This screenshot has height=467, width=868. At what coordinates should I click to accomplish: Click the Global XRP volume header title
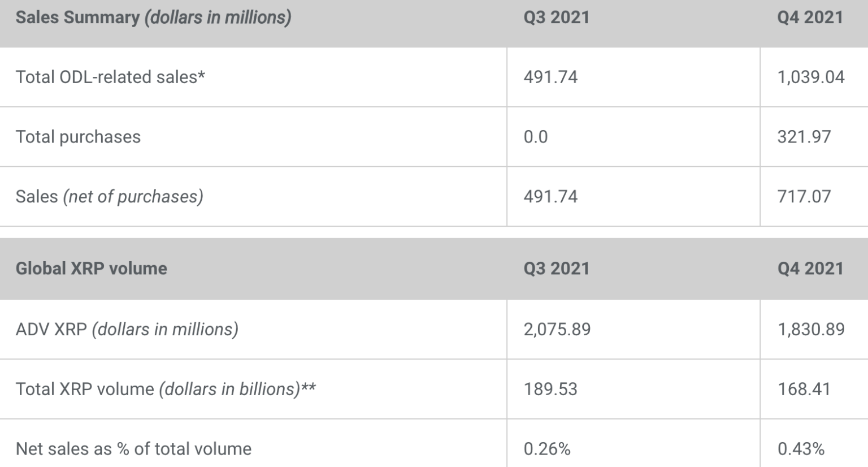[x=91, y=269]
